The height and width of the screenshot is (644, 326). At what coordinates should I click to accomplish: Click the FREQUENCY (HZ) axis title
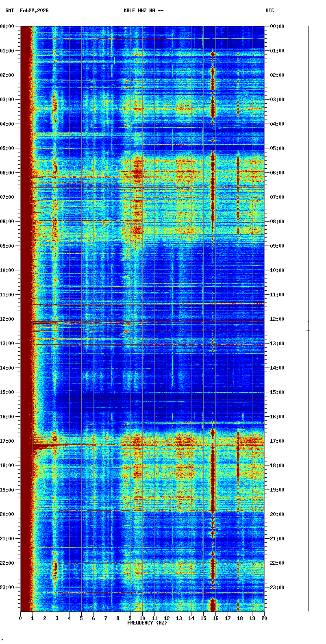(x=147, y=623)
